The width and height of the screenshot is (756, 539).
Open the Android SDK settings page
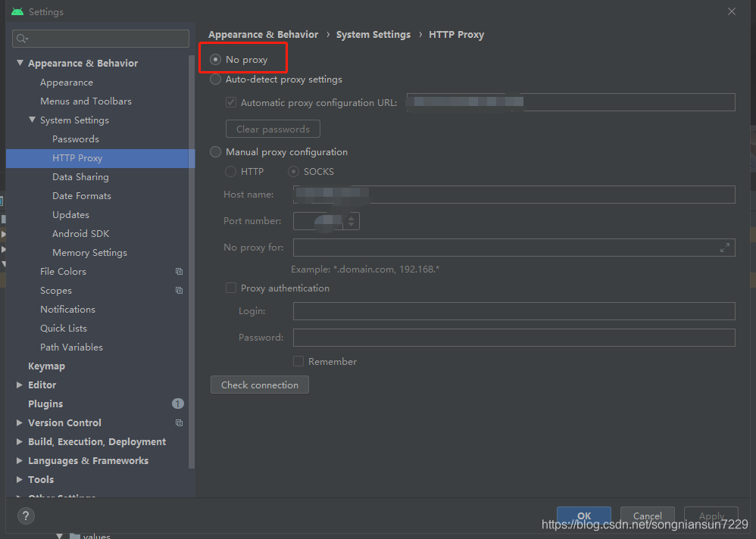[80, 234]
